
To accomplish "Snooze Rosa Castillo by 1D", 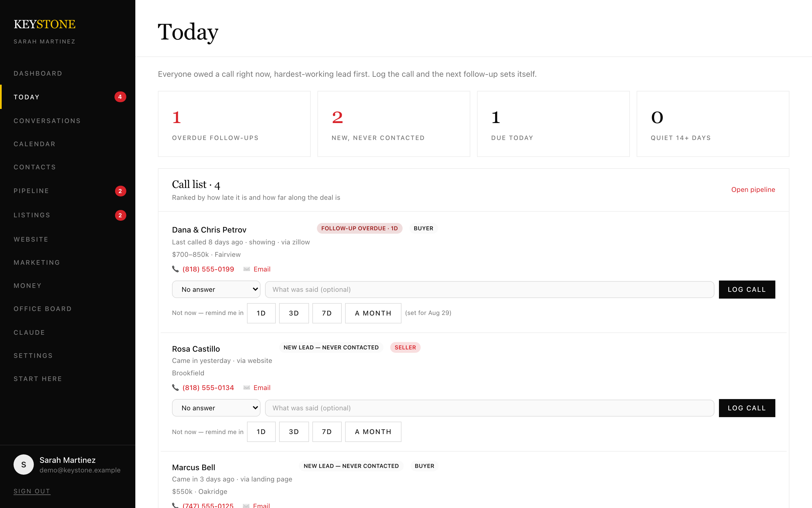I will (x=261, y=432).
